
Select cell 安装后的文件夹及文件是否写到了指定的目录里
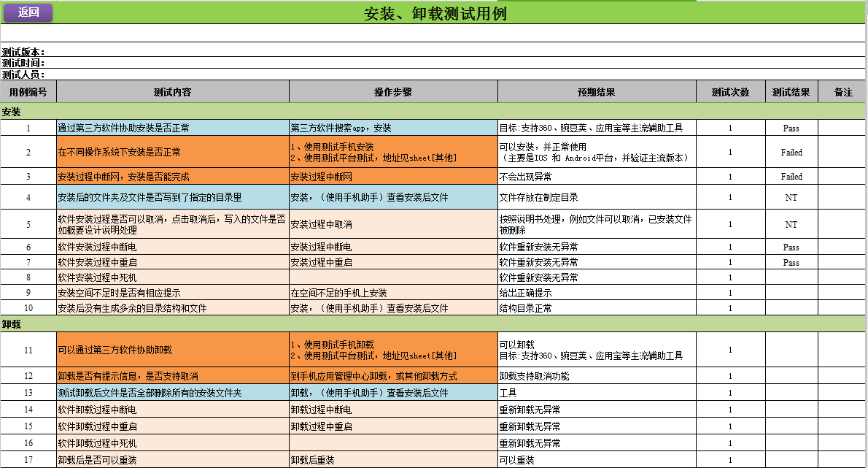[x=173, y=197]
